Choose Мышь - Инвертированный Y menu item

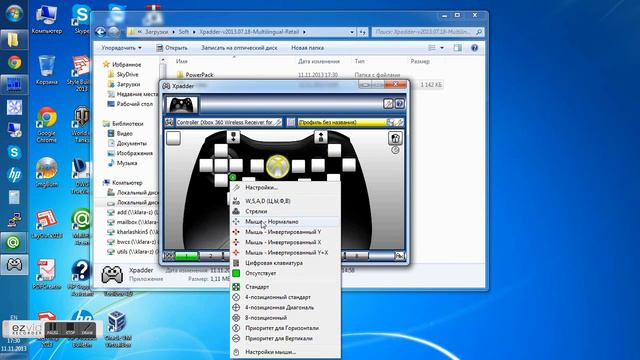click(x=285, y=232)
